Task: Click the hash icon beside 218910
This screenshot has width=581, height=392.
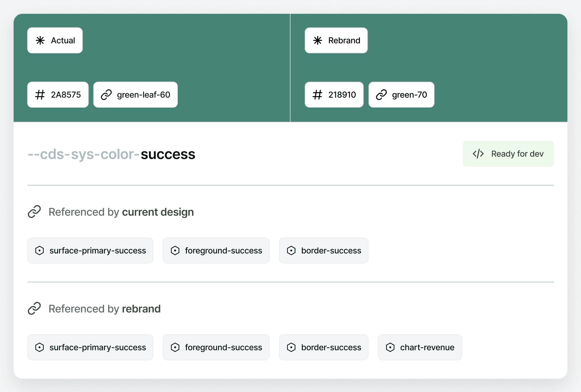Action: click(317, 95)
